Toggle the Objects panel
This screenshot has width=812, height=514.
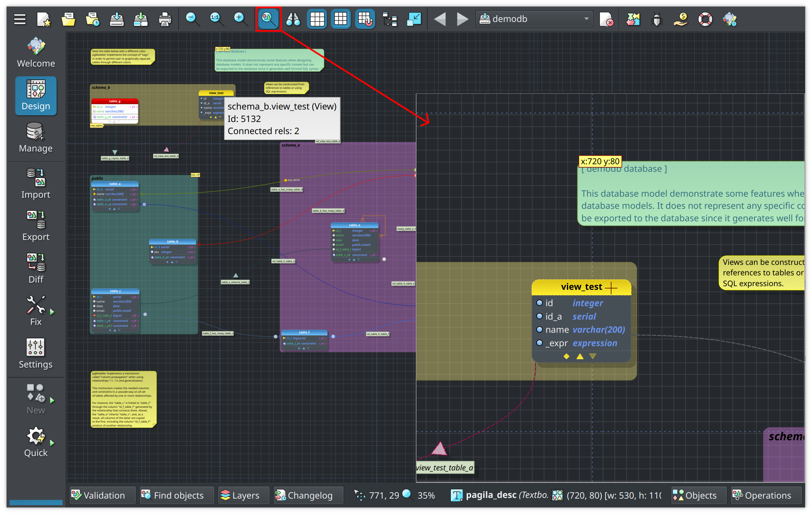pos(699,495)
